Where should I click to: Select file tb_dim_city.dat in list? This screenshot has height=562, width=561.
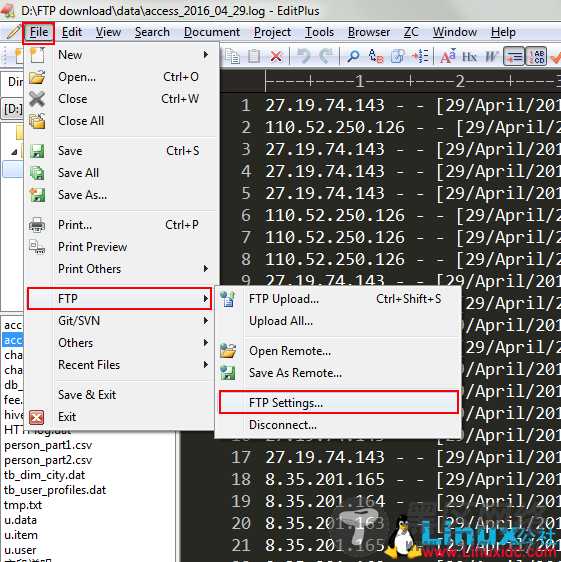click(x=44, y=475)
